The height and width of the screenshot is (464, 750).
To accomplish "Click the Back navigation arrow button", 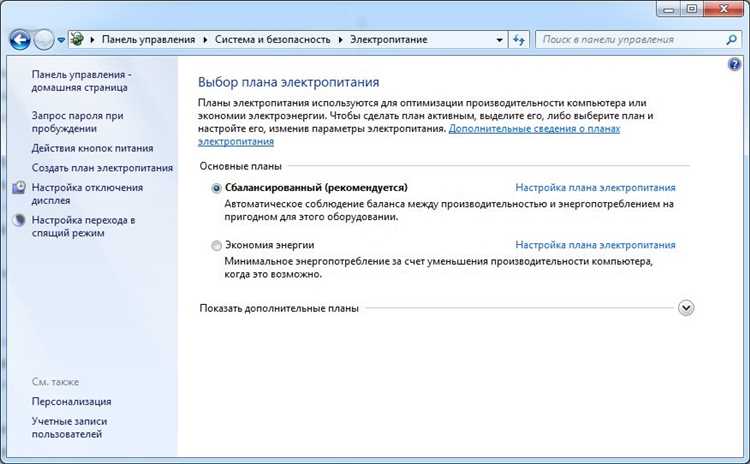I will [x=20, y=40].
